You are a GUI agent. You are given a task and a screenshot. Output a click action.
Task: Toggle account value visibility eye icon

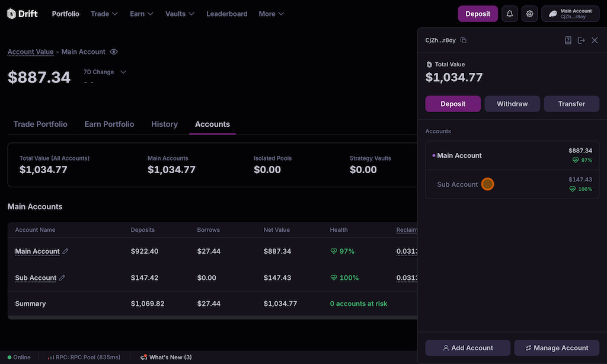(114, 52)
